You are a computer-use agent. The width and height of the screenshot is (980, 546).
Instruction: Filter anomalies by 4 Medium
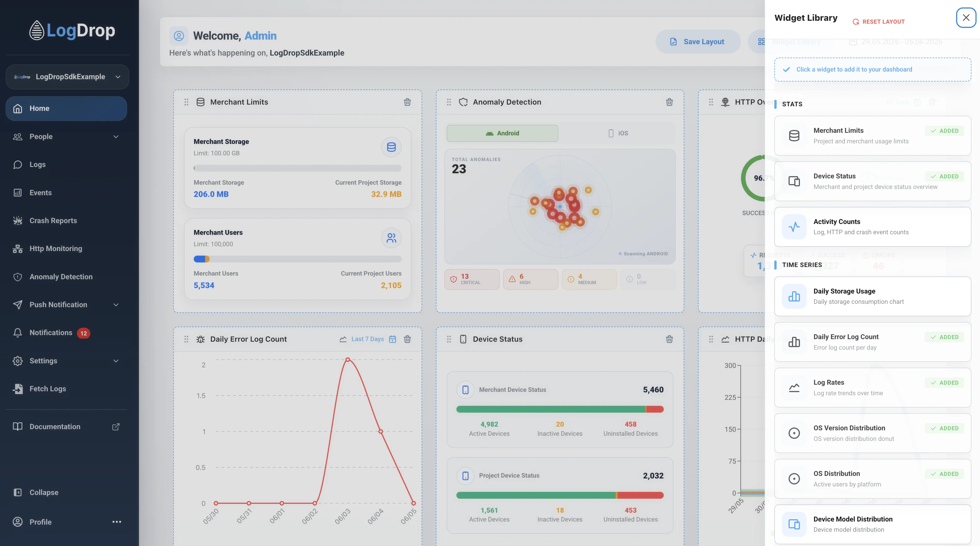coord(589,279)
